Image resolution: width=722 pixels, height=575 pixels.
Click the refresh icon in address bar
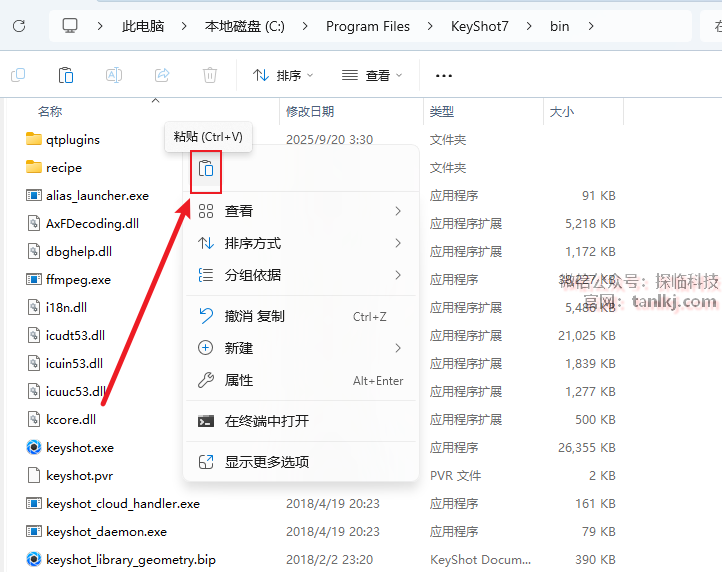point(19,26)
